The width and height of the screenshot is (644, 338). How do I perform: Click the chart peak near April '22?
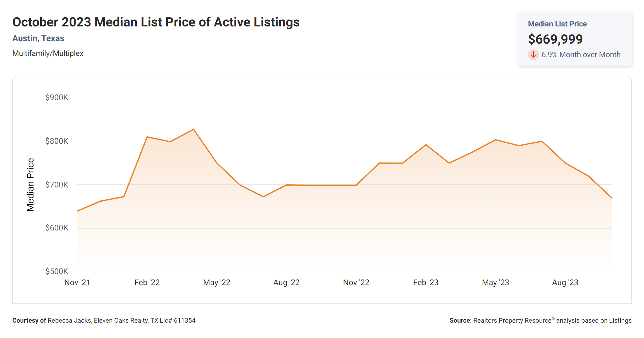coord(193,129)
